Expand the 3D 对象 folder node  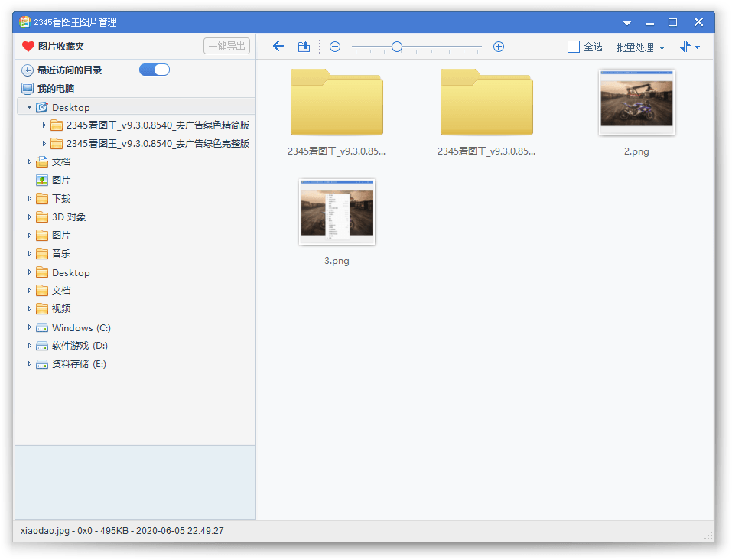coord(29,217)
